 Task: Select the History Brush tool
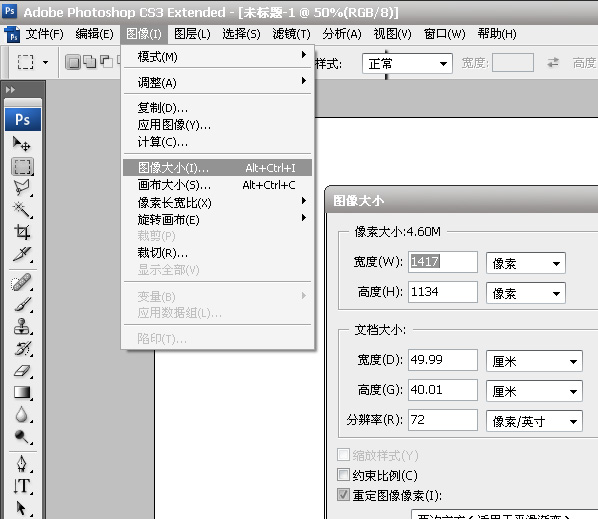(x=22, y=348)
